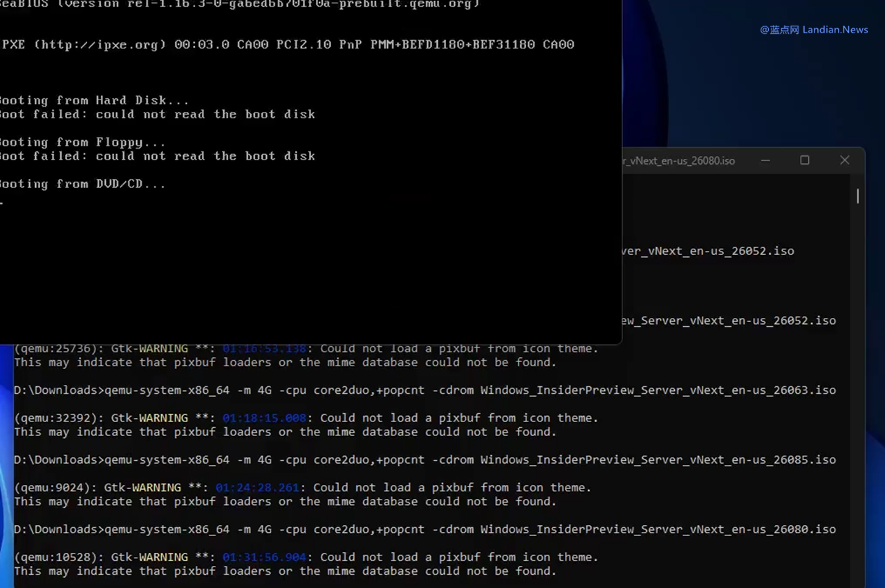Click the terminal title text vNext_en-us_26080.iso

click(x=678, y=160)
